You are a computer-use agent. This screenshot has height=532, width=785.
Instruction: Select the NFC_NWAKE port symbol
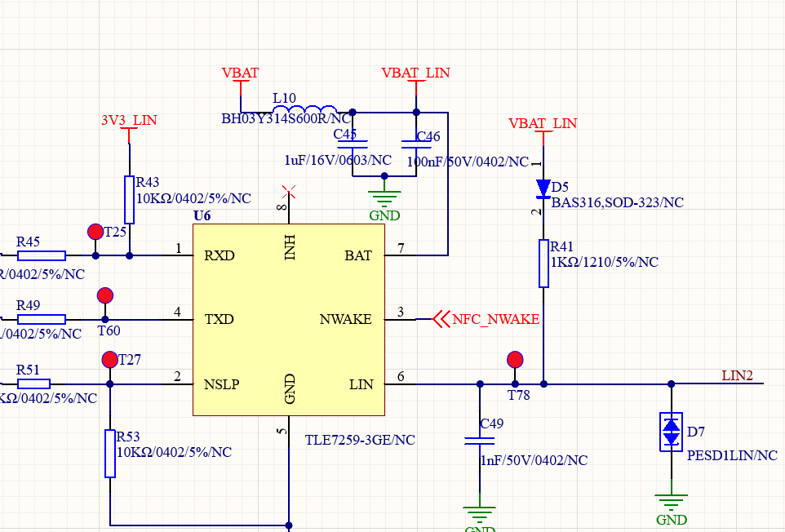pyautogui.click(x=441, y=319)
